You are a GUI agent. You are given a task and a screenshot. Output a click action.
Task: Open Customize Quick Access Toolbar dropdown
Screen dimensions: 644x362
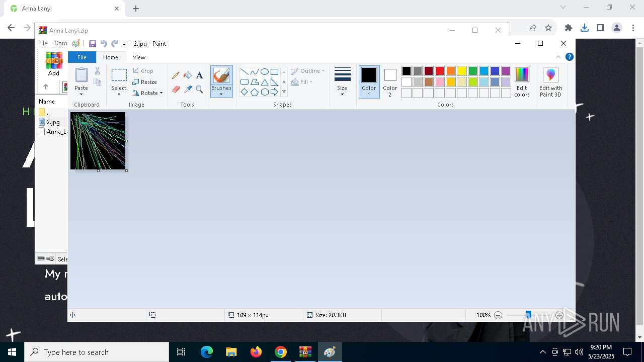[124, 44]
